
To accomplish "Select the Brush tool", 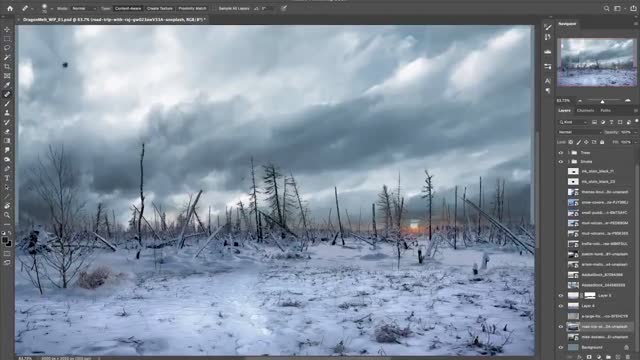I will (7, 104).
